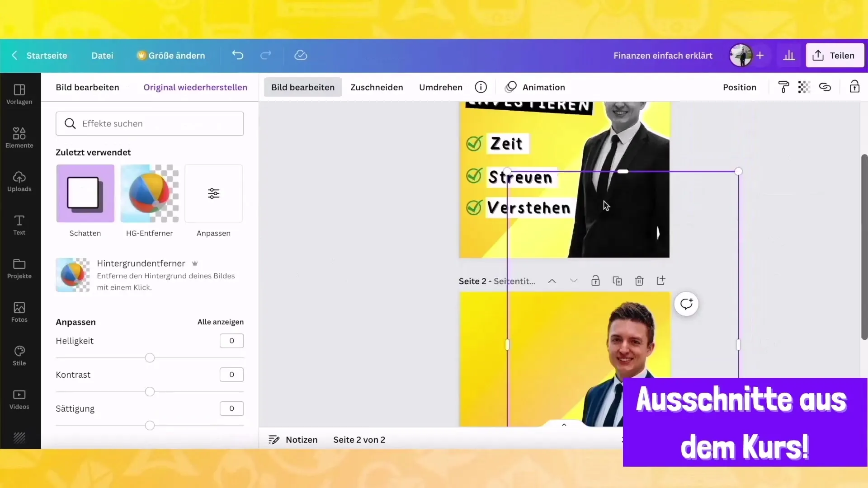Toggle the lock page icon on Seite 2
This screenshot has width=868, height=488.
coord(595,281)
